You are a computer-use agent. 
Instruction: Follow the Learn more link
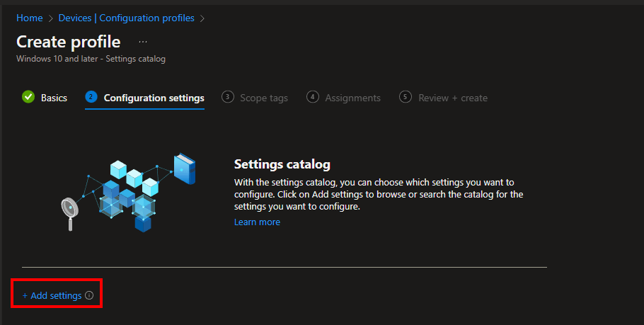257,222
